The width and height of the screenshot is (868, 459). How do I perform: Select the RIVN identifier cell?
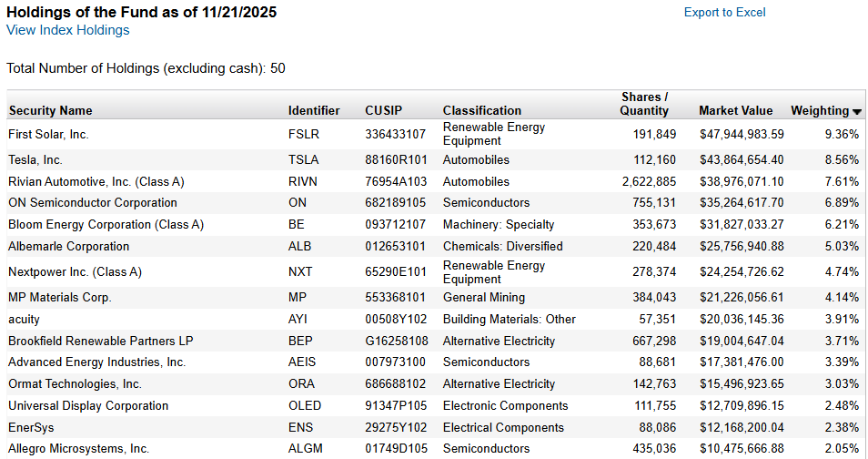(302, 181)
